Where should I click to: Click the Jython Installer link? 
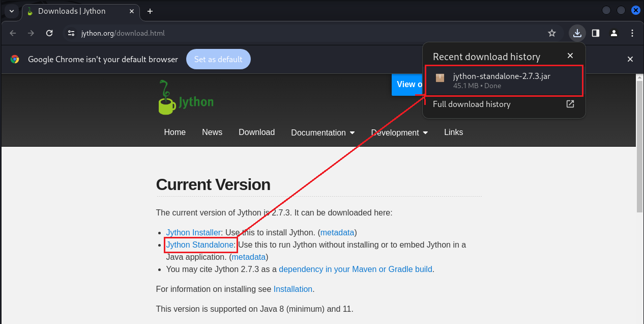(x=193, y=232)
